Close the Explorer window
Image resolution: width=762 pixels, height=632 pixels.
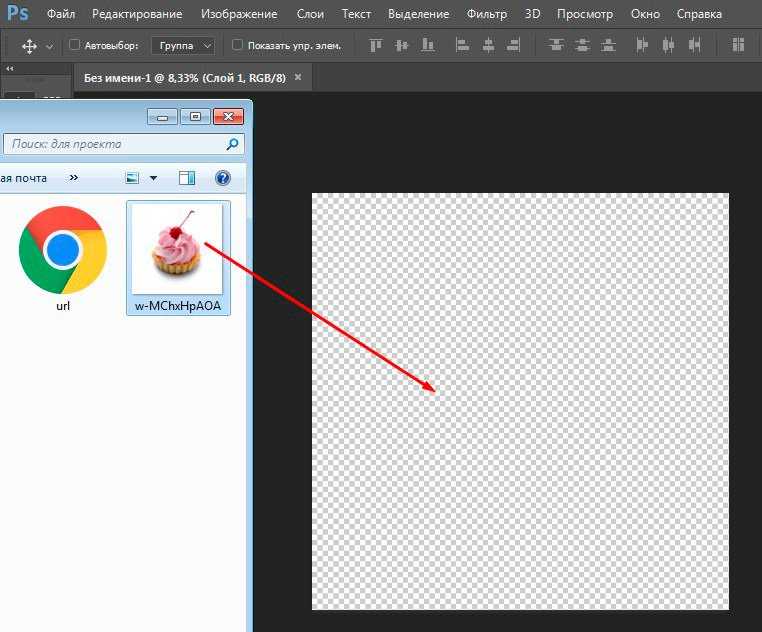[228, 117]
